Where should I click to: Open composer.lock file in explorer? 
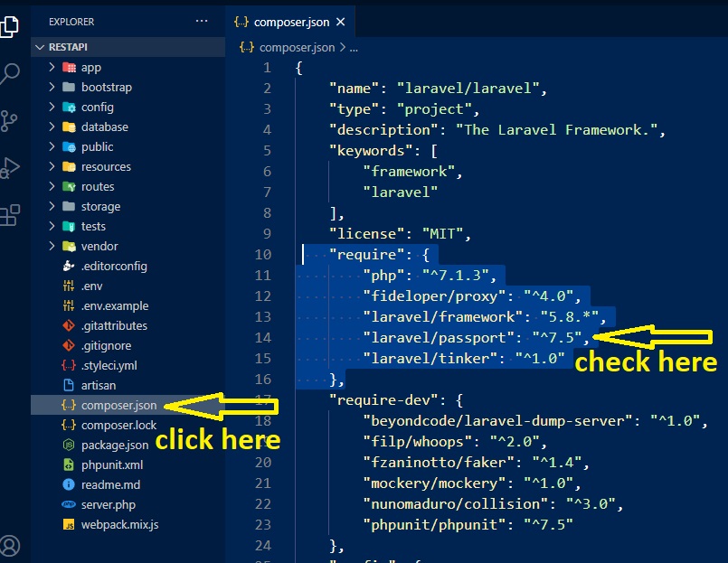pyautogui.click(x=118, y=426)
